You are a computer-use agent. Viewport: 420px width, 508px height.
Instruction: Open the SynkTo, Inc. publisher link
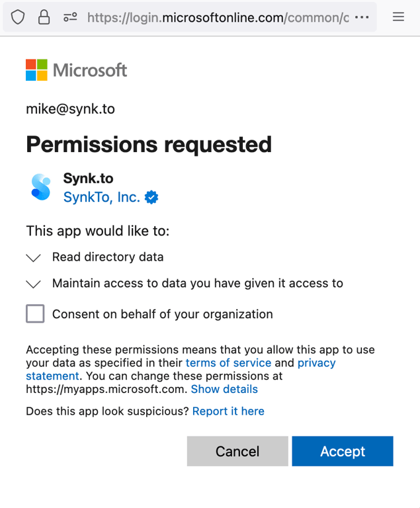point(101,197)
